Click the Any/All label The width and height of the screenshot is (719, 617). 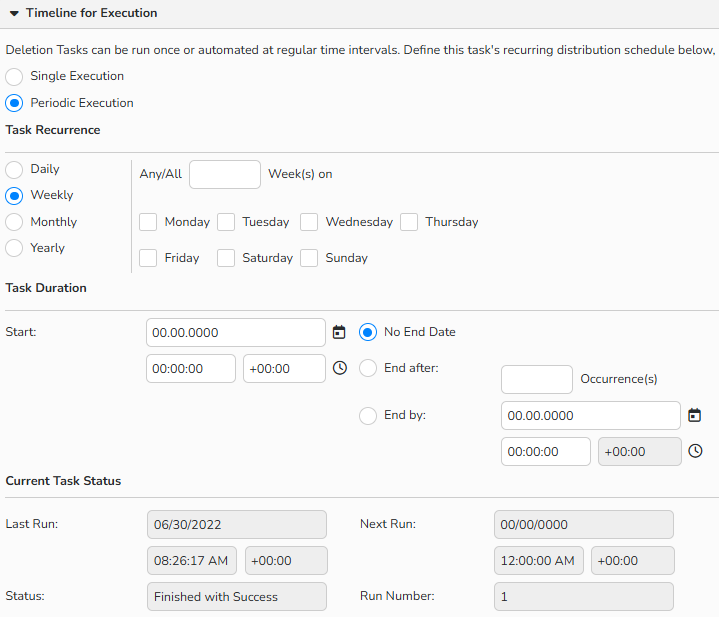[x=160, y=174]
